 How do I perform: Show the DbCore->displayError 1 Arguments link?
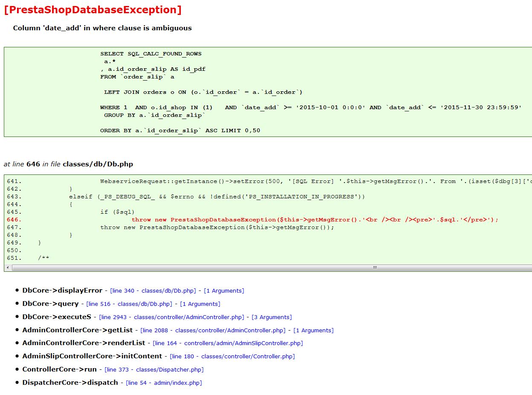224,290
